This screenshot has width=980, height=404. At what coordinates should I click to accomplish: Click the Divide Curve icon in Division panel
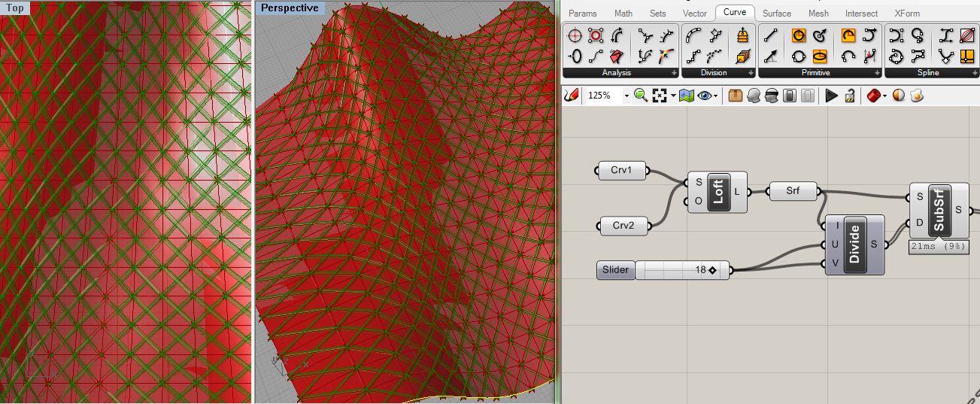[x=694, y=36]
